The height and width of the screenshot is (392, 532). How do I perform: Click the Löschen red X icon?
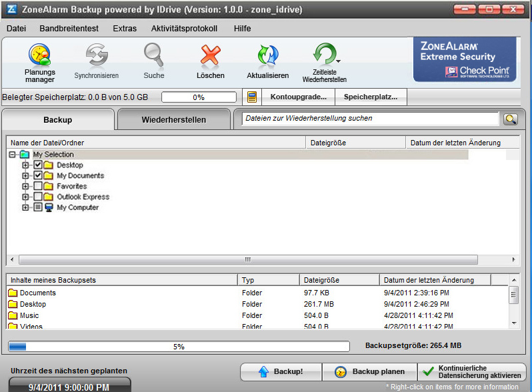click(211, 55)
